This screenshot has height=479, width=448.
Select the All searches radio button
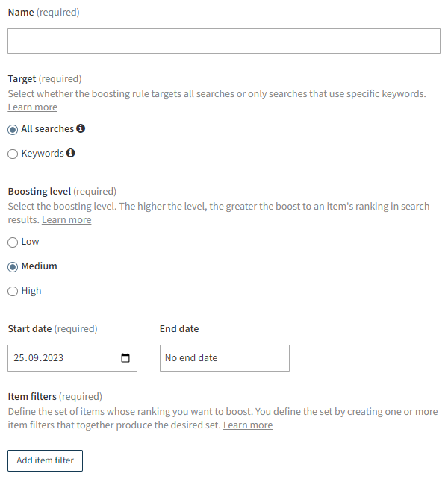(x=13, y=129)
